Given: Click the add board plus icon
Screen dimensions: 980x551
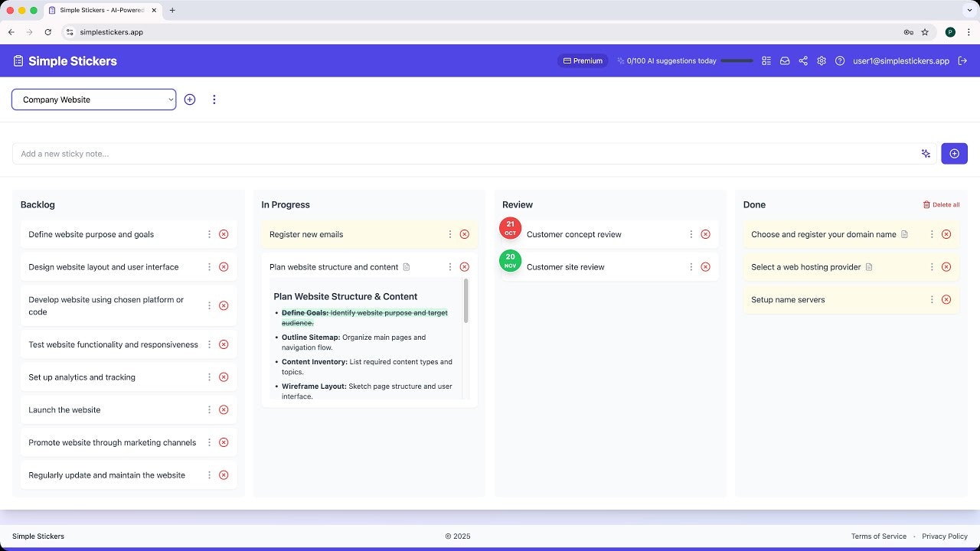Looking at the screenshot, I should 190,99.
